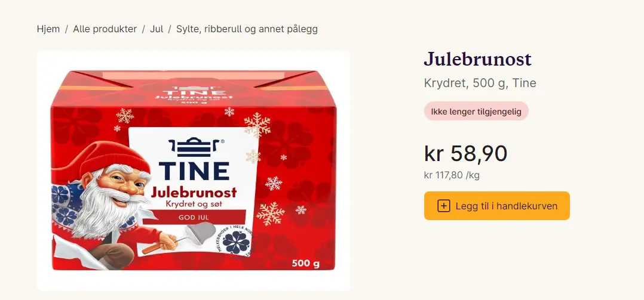Go to the Alle produkter breadcrumb

(x=105, y=29)
